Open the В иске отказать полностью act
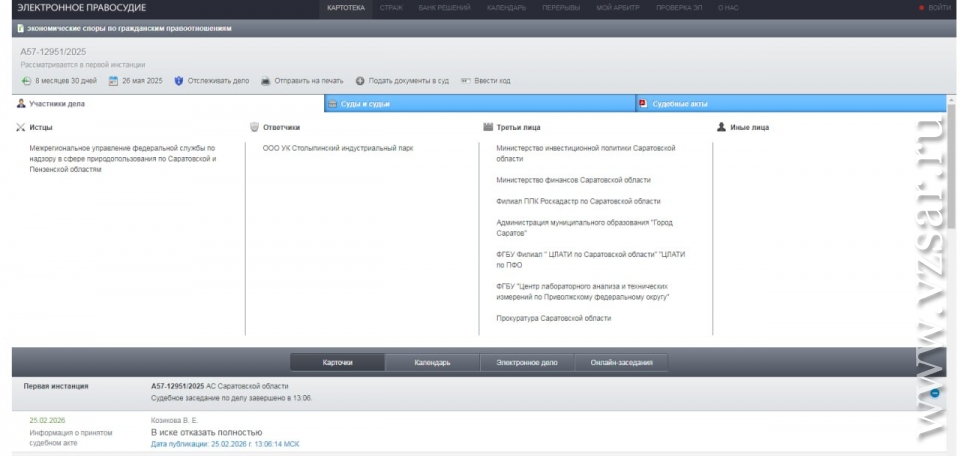 [x=206, y=432]
